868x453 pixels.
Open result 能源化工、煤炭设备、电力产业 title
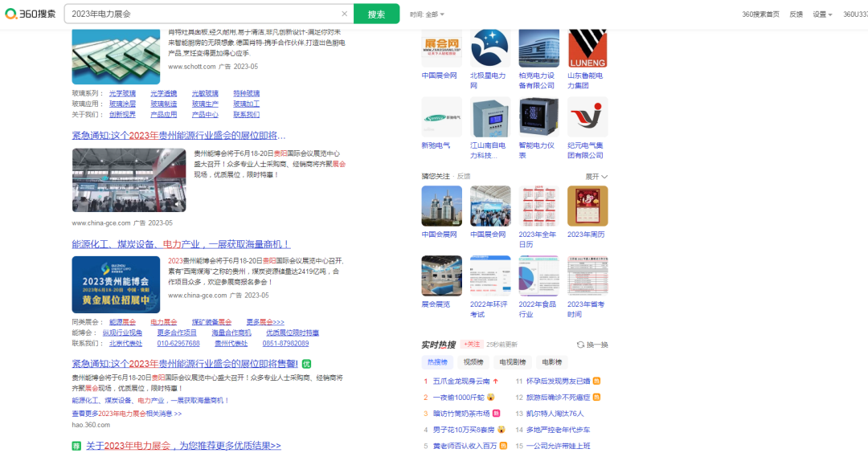[181, 244]
